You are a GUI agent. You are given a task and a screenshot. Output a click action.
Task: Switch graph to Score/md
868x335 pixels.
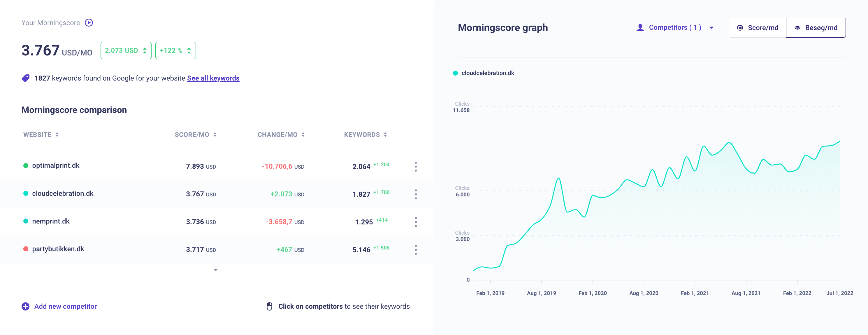click(x=758, y=28)
